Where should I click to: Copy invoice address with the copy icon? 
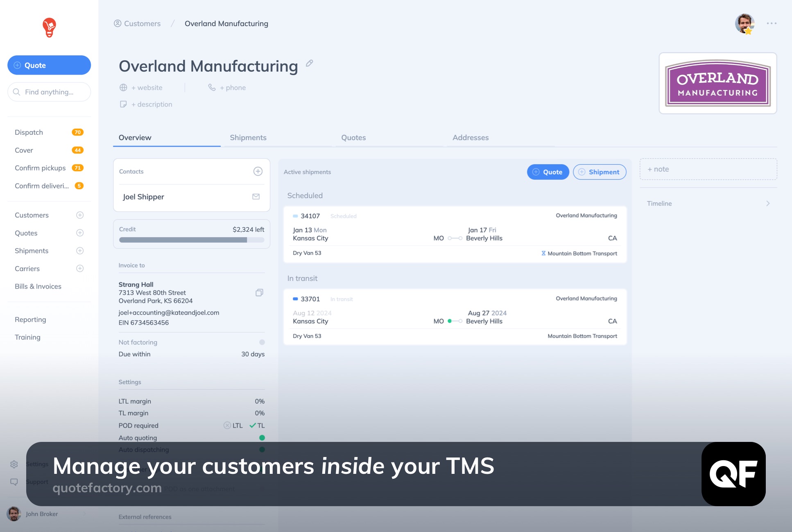259,292
